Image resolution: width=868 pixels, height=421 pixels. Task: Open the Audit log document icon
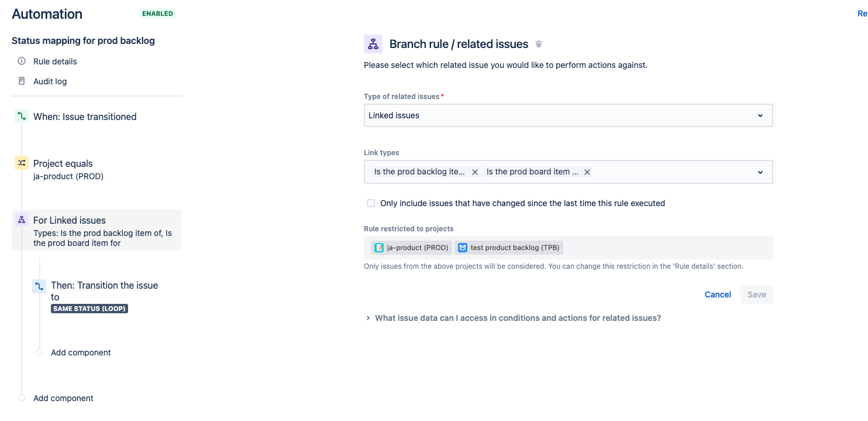coord(22,81)
